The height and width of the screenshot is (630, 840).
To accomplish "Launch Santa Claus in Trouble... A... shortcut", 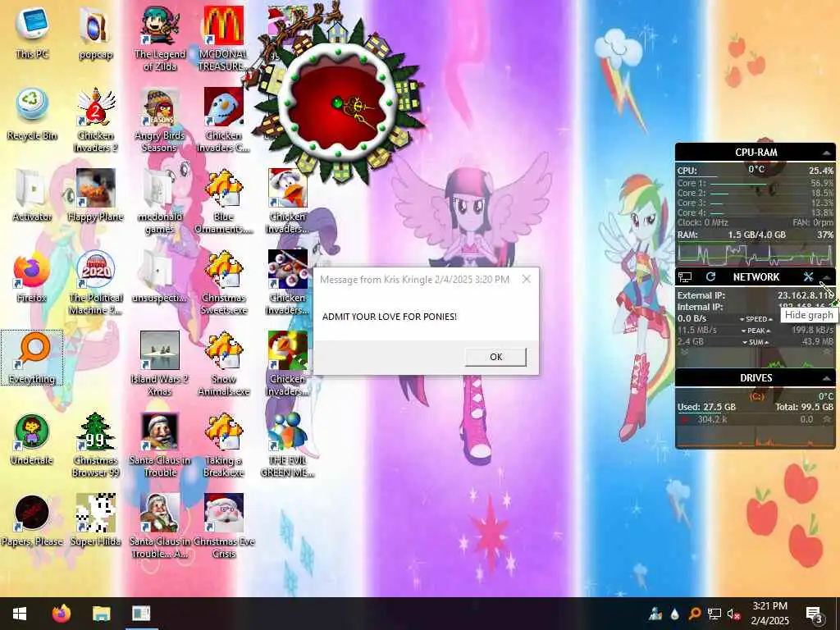I will coord(160,526).
